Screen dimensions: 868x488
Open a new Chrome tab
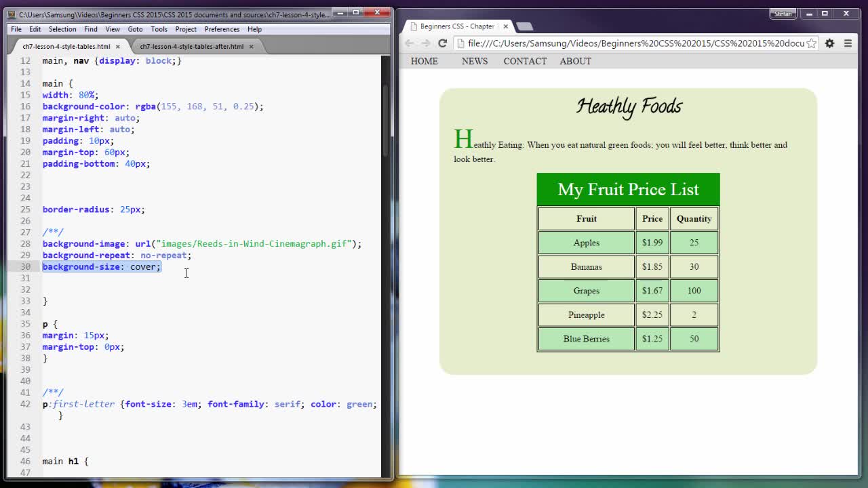click(524, 26)
